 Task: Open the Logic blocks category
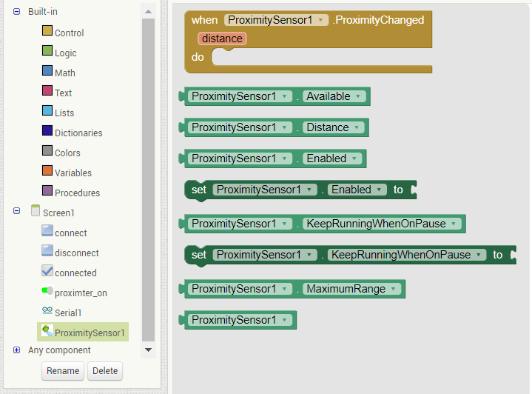(x=59, y=53)
